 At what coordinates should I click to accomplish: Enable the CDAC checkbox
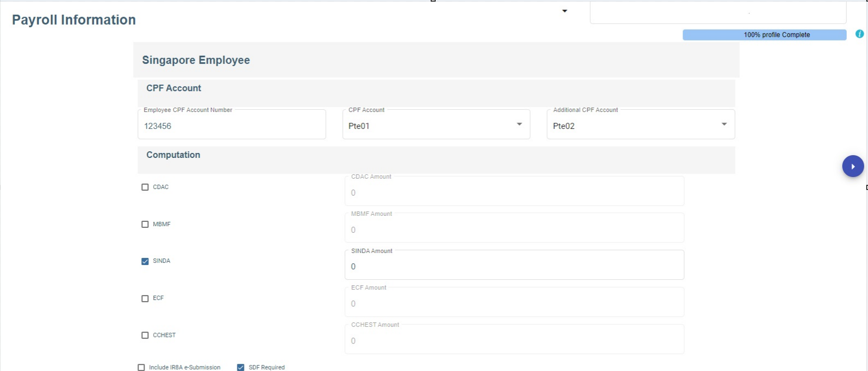pyautogui.click(x=145, y=187)
